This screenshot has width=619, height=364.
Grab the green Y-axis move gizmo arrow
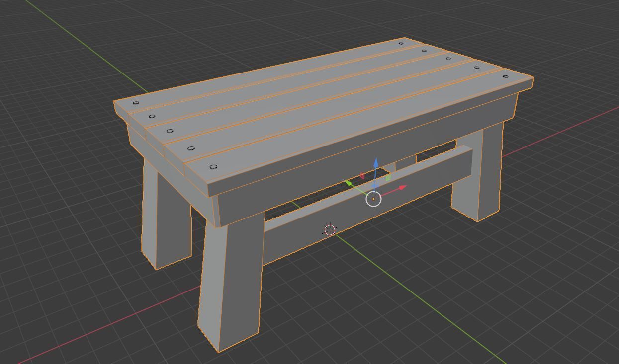[x=350, y=183]
